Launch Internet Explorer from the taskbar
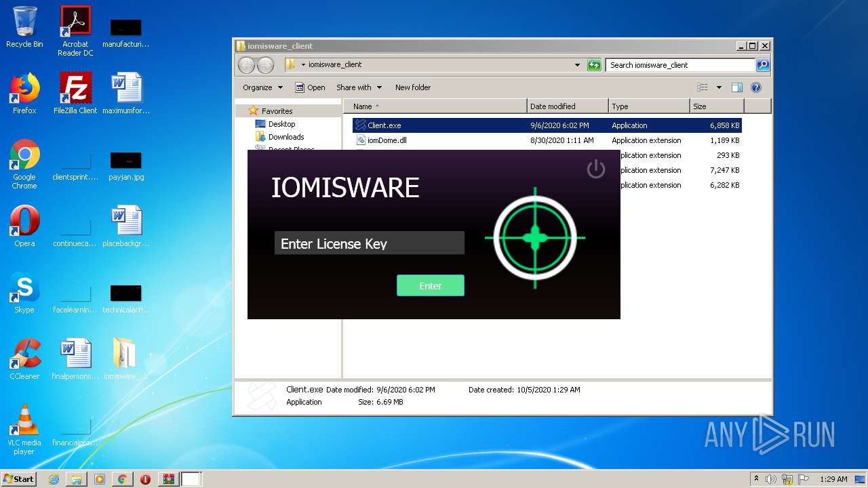This screenshot has width=868, height=488. click(x=54, y=479)
